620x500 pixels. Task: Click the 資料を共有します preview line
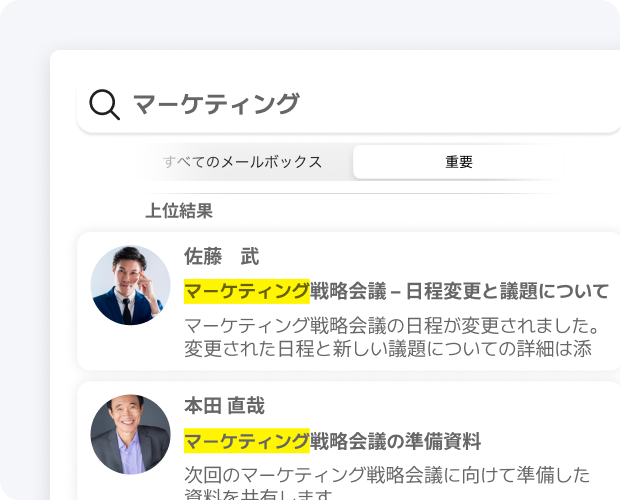[258, 494]
